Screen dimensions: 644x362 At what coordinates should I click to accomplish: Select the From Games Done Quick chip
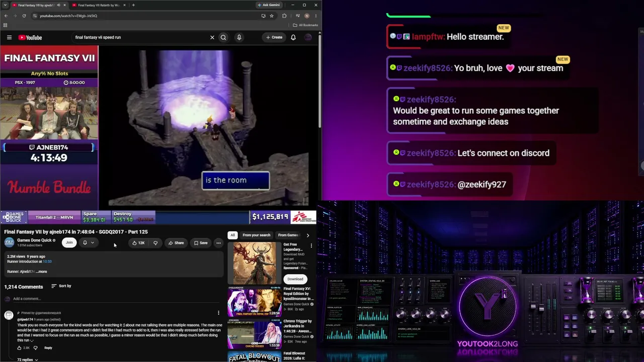[289, 235]
